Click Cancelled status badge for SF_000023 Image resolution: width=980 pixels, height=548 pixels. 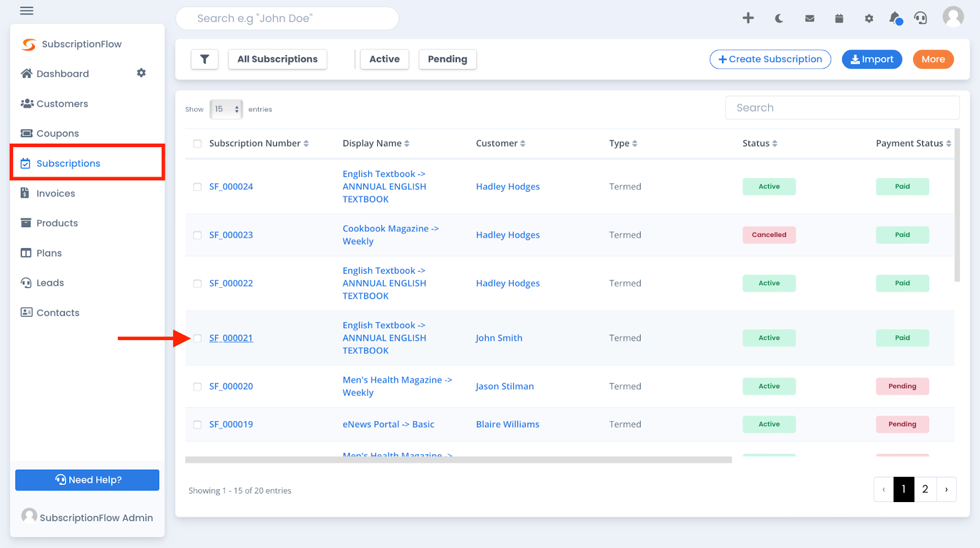coord(769,235)
